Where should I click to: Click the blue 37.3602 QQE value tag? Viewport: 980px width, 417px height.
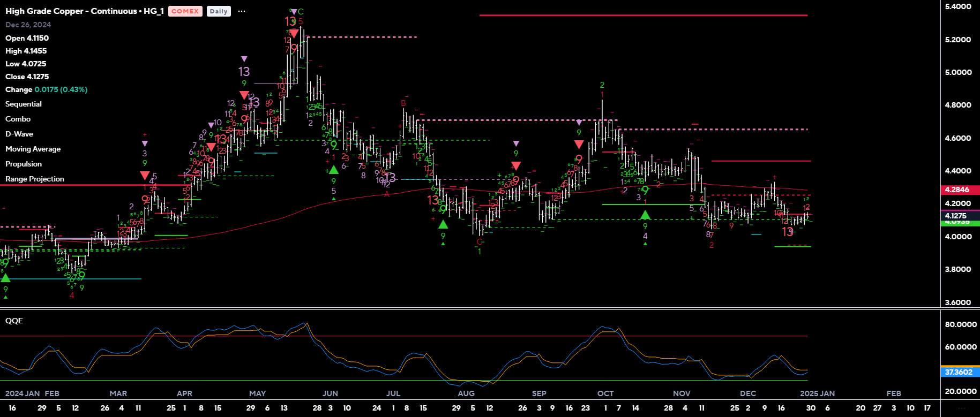point(959,372)
